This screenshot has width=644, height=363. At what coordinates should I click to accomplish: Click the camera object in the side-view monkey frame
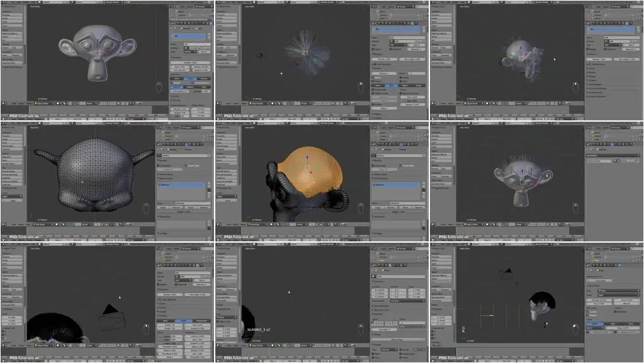506,274
